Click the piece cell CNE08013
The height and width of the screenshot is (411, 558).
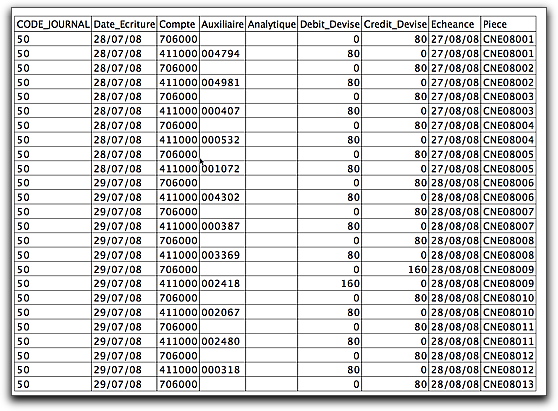coord(508,384)
